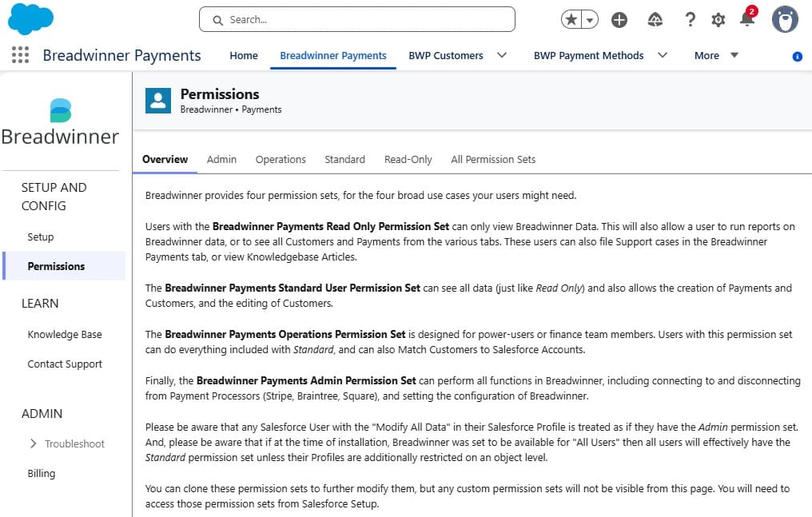Click the Favorites star icon
Viewport: 812px width, 517px height.
(x=571, y=20)
